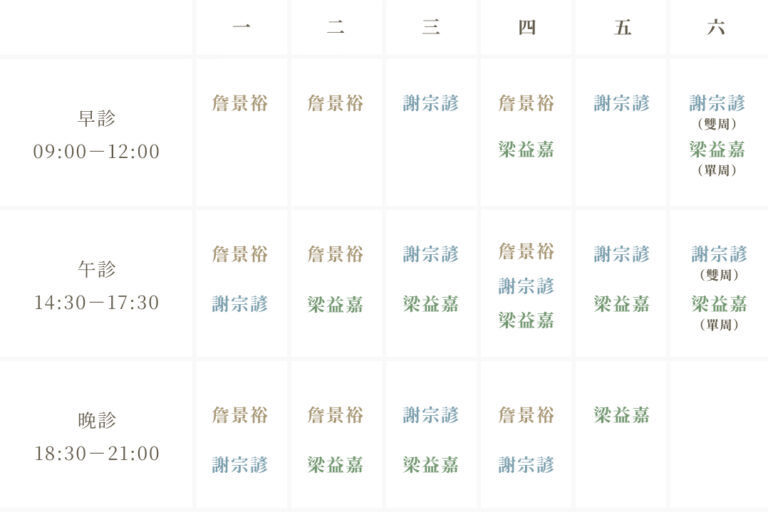Click the 六 Saturday column header
The image size is (768, 512).
click(716, 27)
